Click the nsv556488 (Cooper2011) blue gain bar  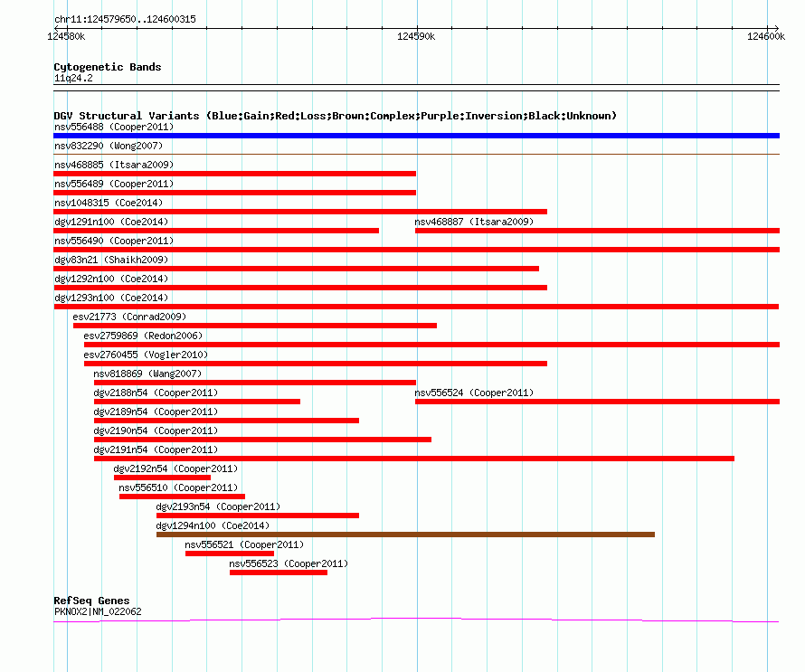coord(416,136)
